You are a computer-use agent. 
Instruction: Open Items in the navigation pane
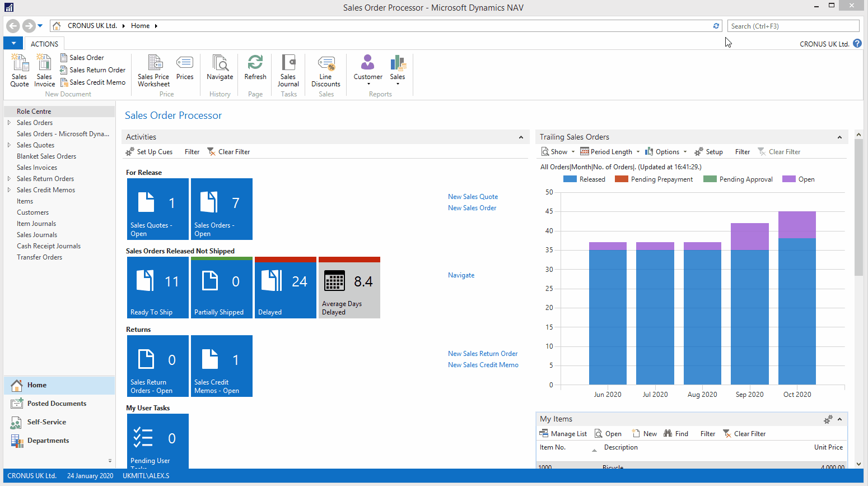pos(25,201)
